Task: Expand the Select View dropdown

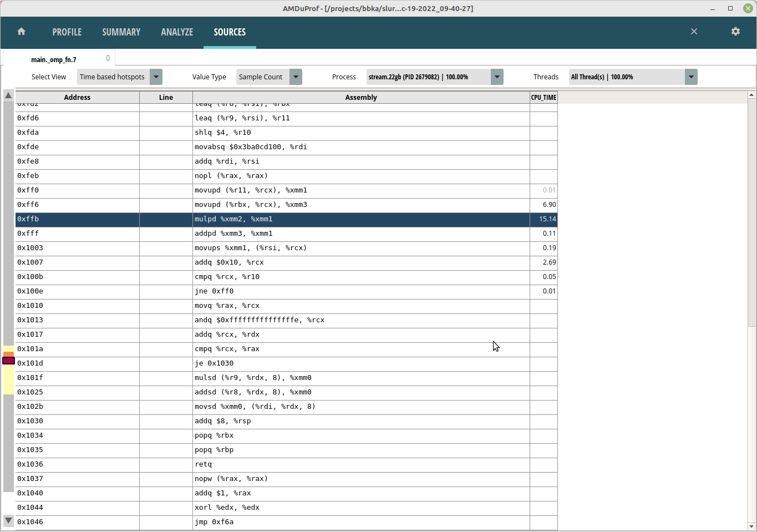Action: 156,77
